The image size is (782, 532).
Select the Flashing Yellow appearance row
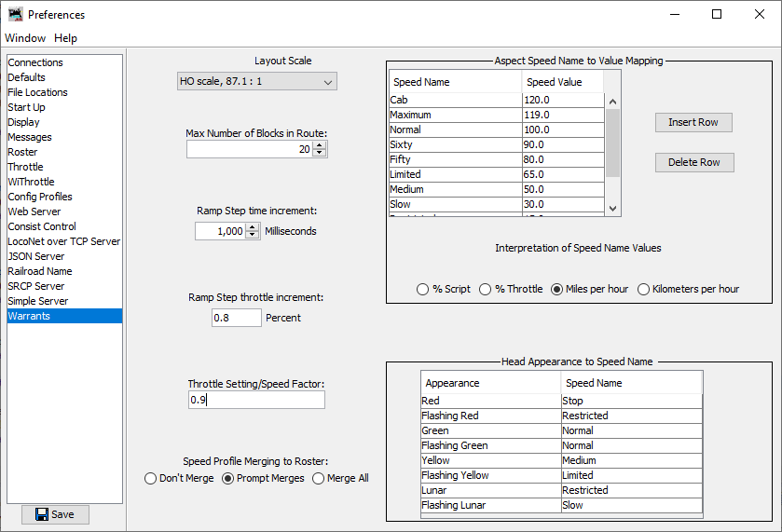[489, 475]
